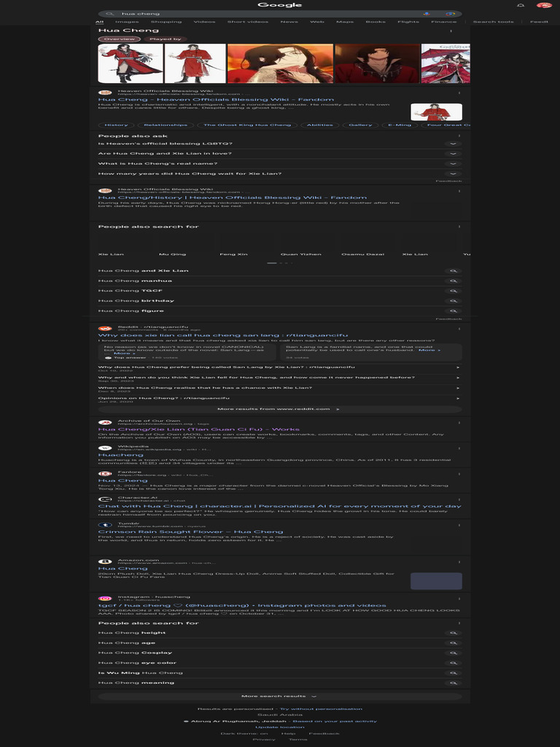Click search icon for Hua Cheng meaning
The width and height of the screenshot is (560, 747).
[454, 683]
